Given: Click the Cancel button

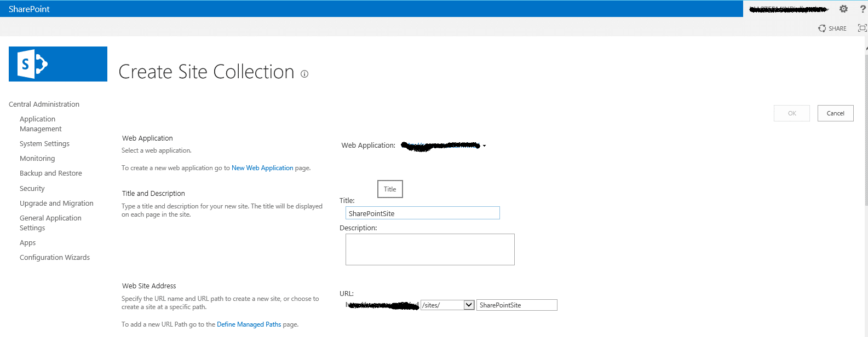Looking at the screenshot, I should coord(836,113).
